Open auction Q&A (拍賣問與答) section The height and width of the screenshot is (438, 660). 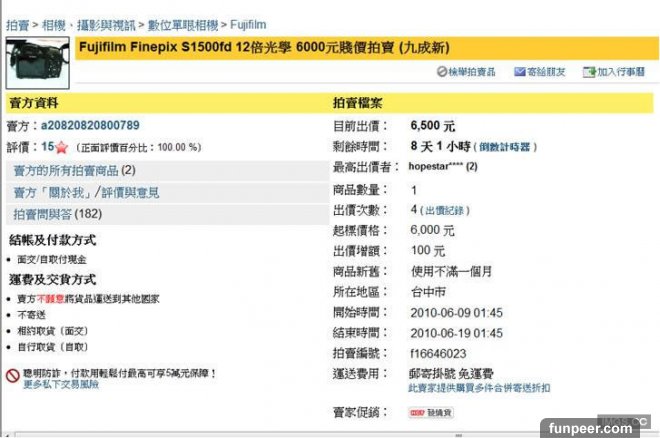(x=55, y=214)
